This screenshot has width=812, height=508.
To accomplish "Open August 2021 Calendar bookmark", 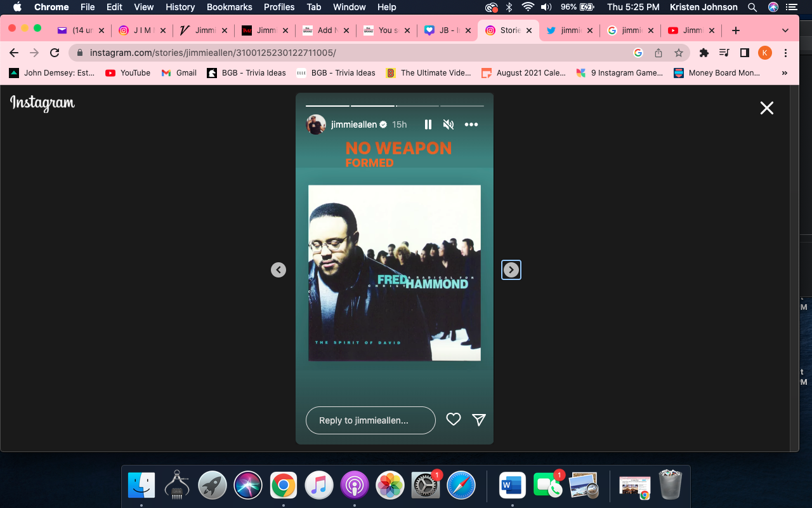I will pos(524,73).
